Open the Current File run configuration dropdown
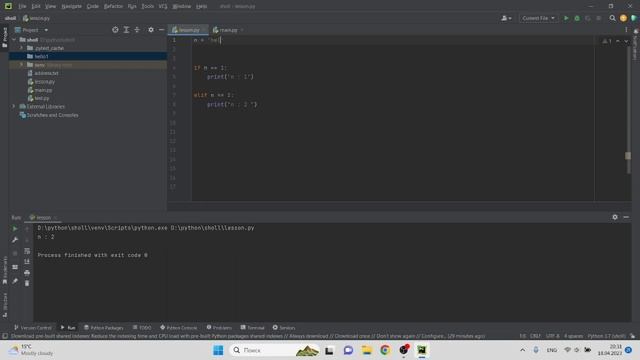 pyautogui.click(x=538, y=18)
